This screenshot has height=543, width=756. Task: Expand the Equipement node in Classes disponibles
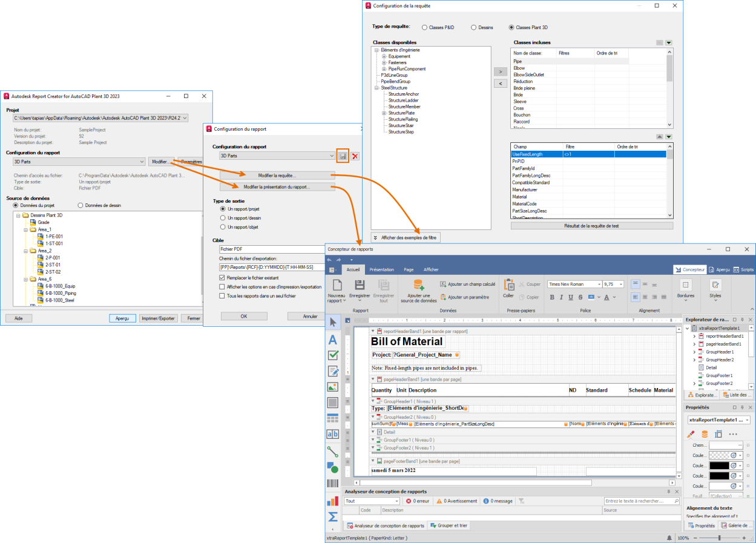pos(384,56)
